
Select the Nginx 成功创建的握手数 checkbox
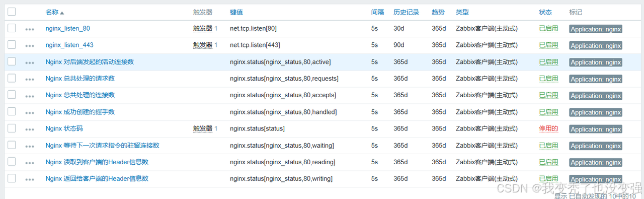point(12,111)
